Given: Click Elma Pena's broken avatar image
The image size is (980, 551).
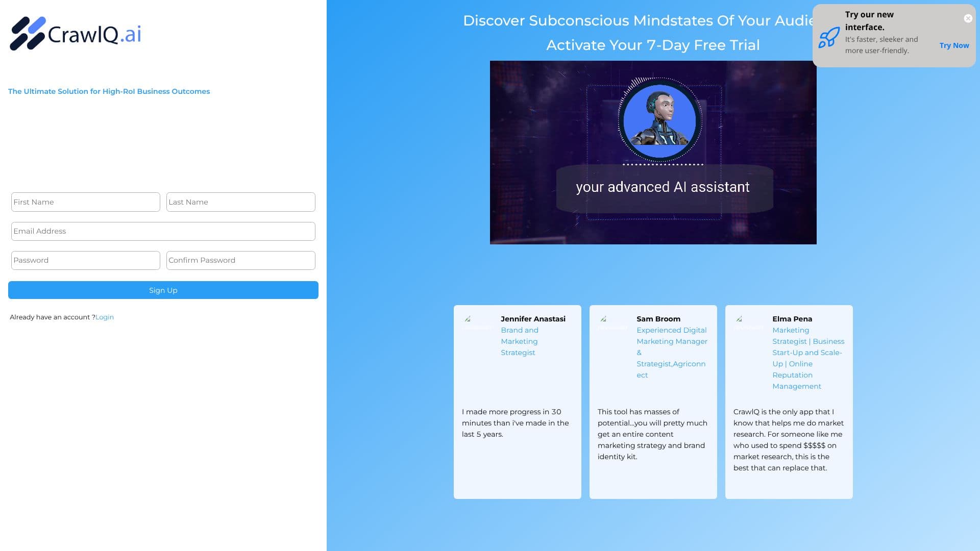Looking at the screenshot, I should coord(748,323).
